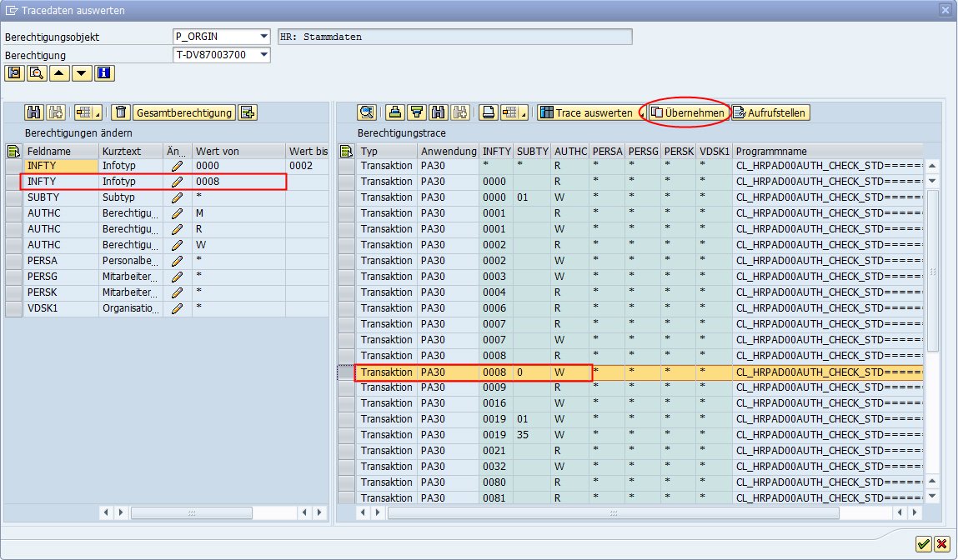Click the Wert von column header
The height and width of the screenshot is (560, 958).
pyautogui.click(x=239, y=151)
